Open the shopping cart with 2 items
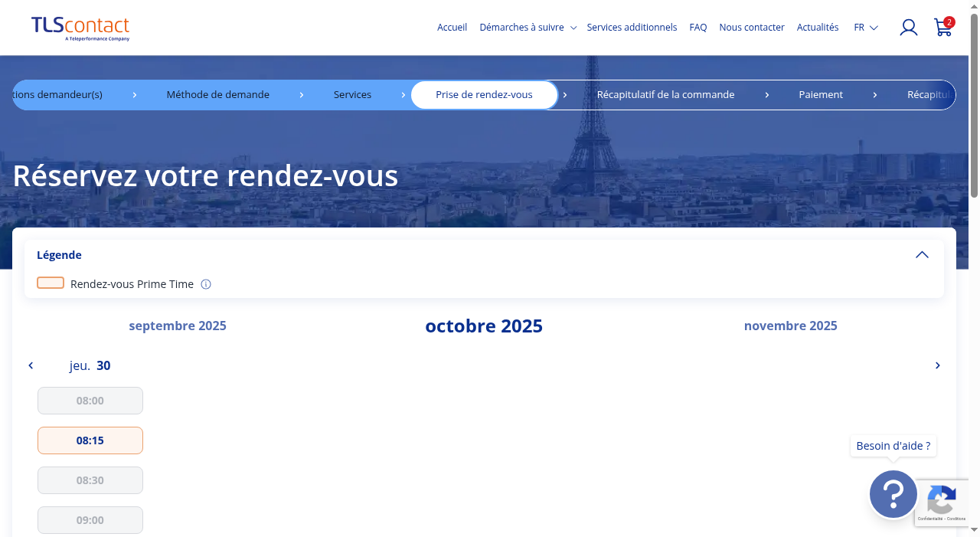 pyautogui.click(x=943, y=28)
